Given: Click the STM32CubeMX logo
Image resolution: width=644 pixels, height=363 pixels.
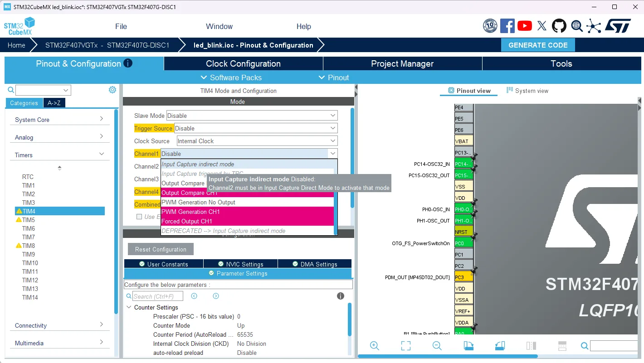Looking at the screenshot, I should point(20,26).
